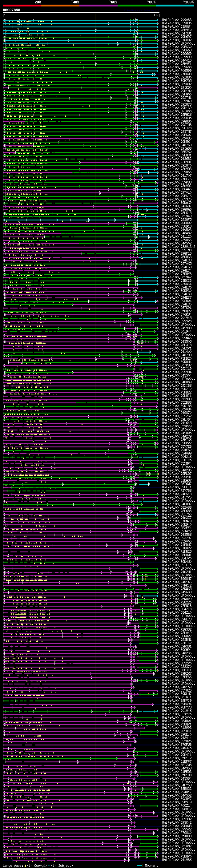Click hit label UniRef100_Q43682

tap(177, 159)
